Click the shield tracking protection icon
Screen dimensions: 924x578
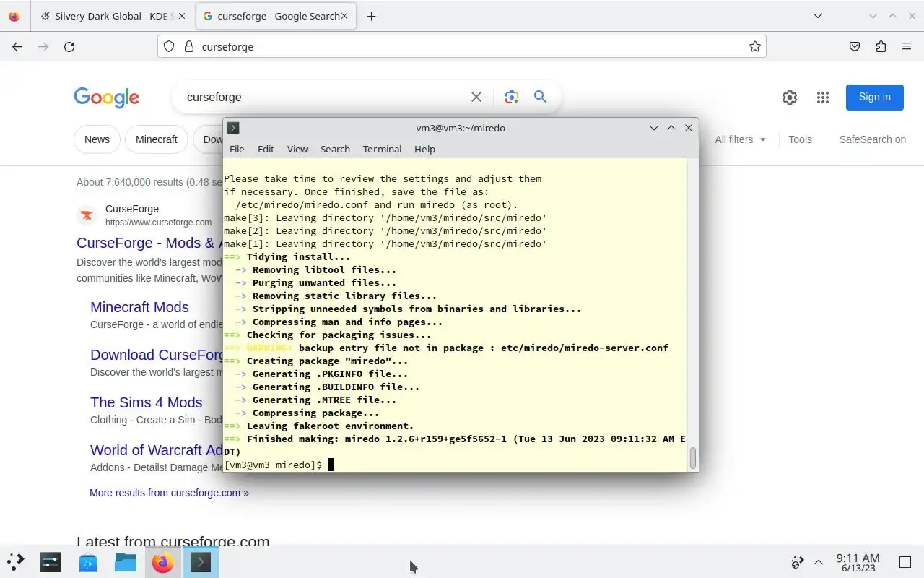point(169,46)
